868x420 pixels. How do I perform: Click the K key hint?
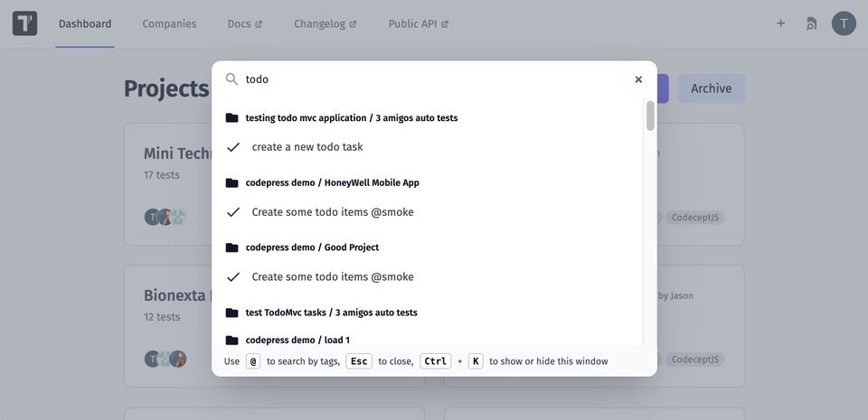tap(476, 361)
